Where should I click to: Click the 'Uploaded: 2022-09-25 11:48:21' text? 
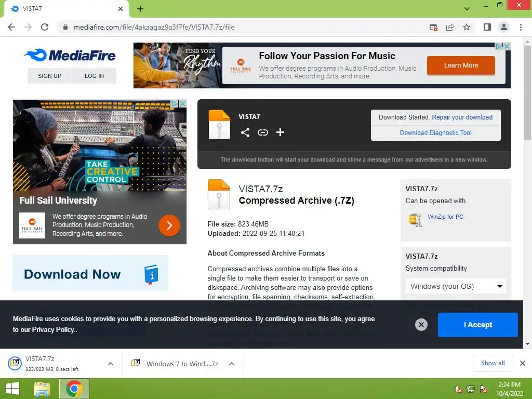(256, 233)
